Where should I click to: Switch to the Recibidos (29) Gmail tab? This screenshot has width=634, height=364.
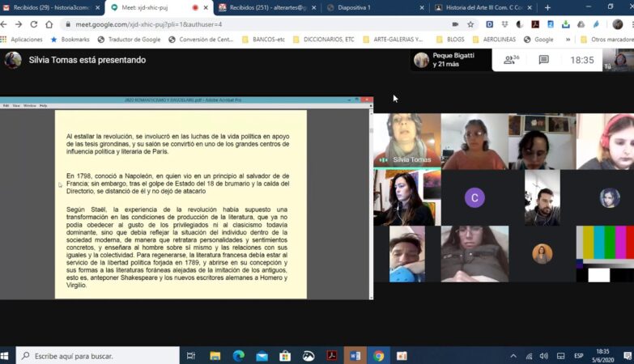(x=50, y=7)
